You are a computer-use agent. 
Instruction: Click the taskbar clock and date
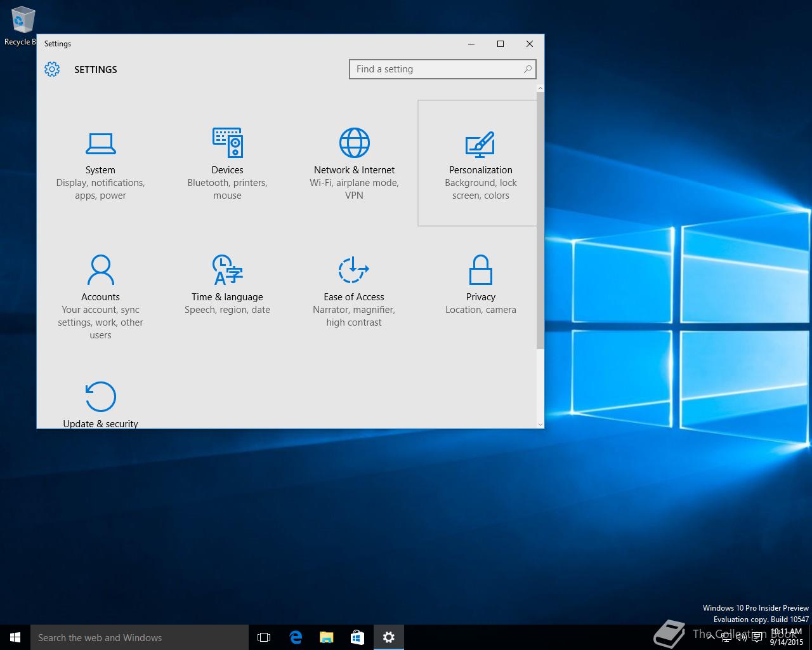pos(787,637)
